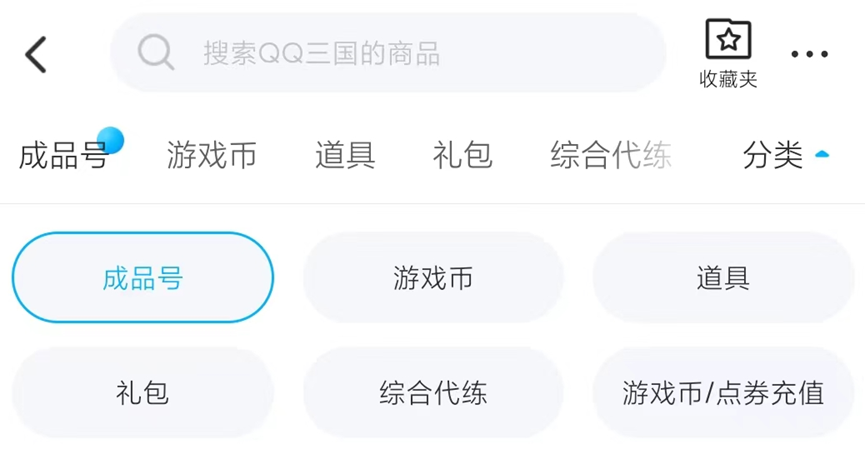This screenshot has width=865, height=449.
Task: Select the 礼包 tab
Action: (x=463, y=155)
